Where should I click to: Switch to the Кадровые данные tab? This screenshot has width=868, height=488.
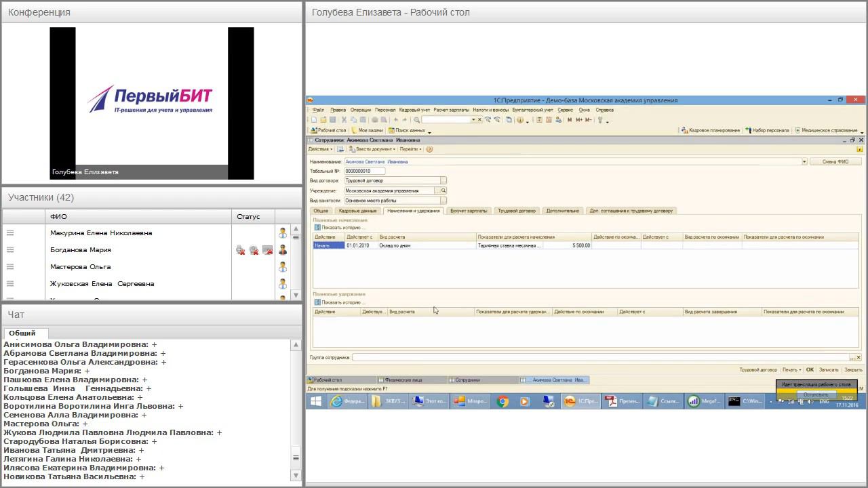pyautogui.click(x=357, y=211)
